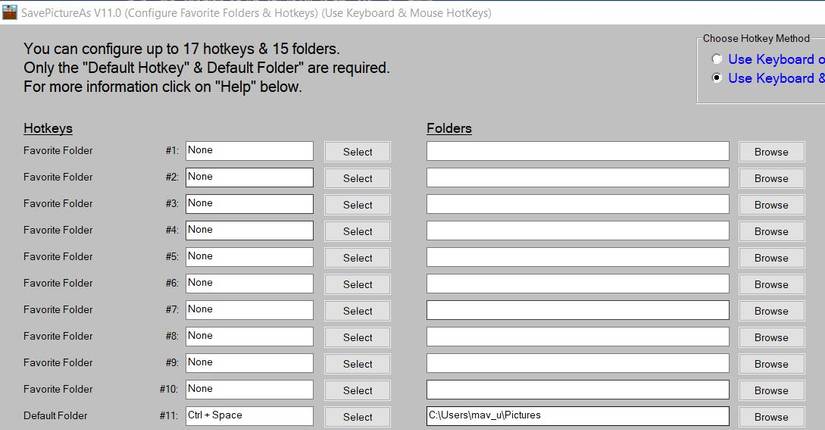Focus hotkey field #9 showing None
825x430 pixels.
(249, 363)
